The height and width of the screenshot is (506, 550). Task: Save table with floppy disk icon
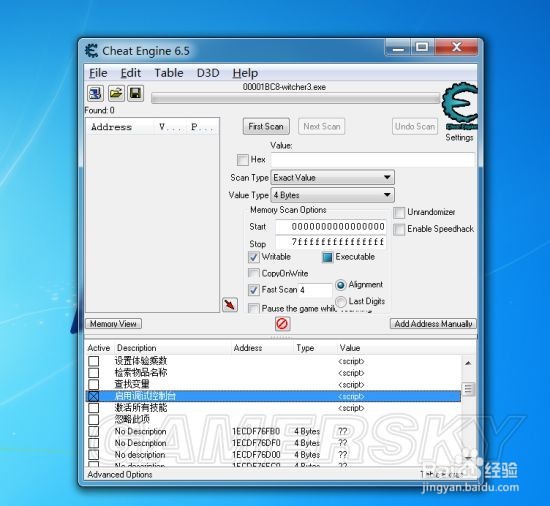pos(135,93)
